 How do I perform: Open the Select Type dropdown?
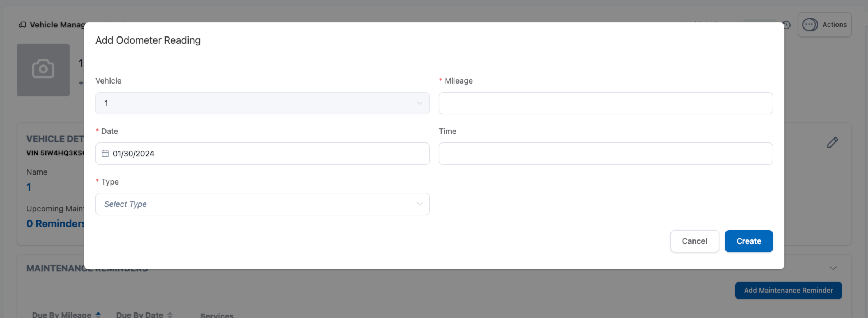[262, 204]
